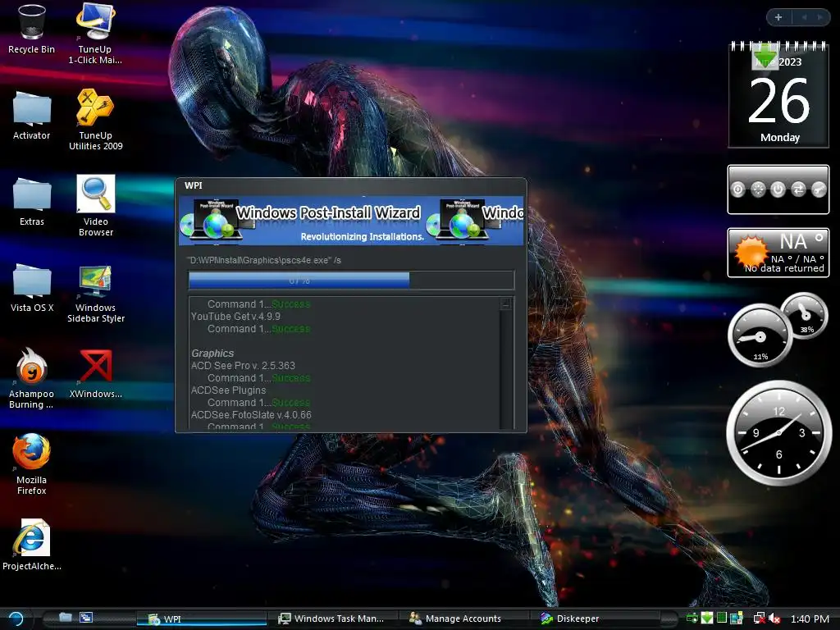Image resolution: width=840 pixels, height=630 pixels.
Task: Switch to WPI taskbar button
Action: click(202, 619)
